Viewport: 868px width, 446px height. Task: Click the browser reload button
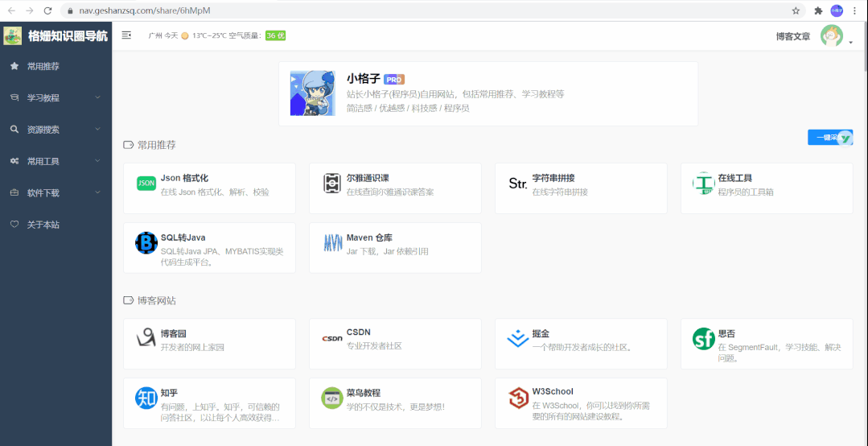48,10
